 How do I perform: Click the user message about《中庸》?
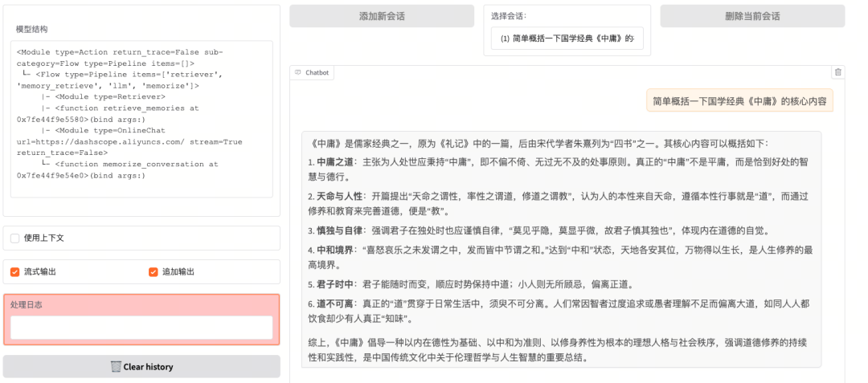tap(739, 101)
